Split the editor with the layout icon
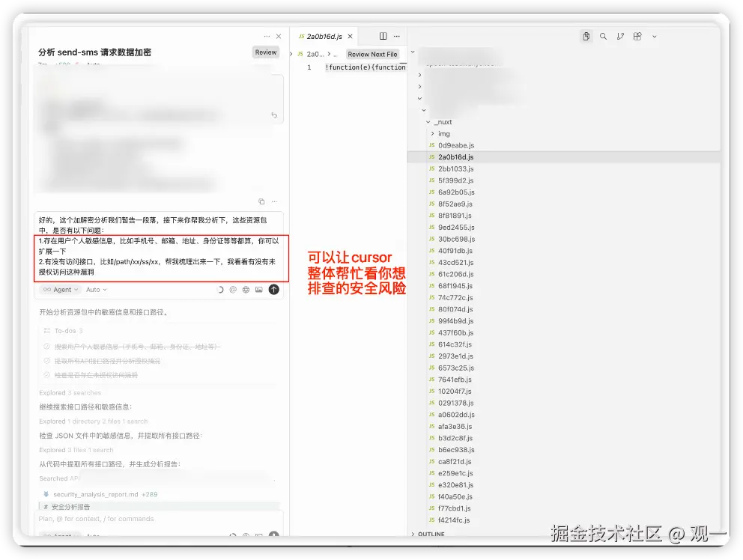The image size is (743, 560). [x=383, y=36]
